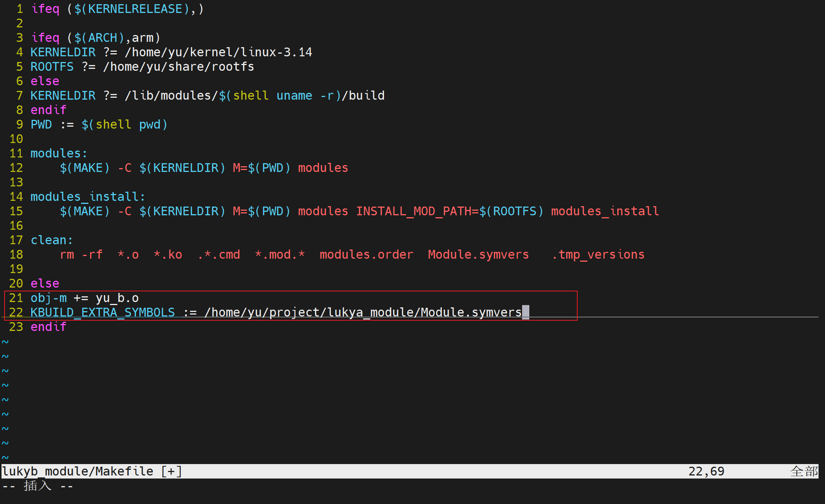Click line number 13 in the gutter

(16, 182)
